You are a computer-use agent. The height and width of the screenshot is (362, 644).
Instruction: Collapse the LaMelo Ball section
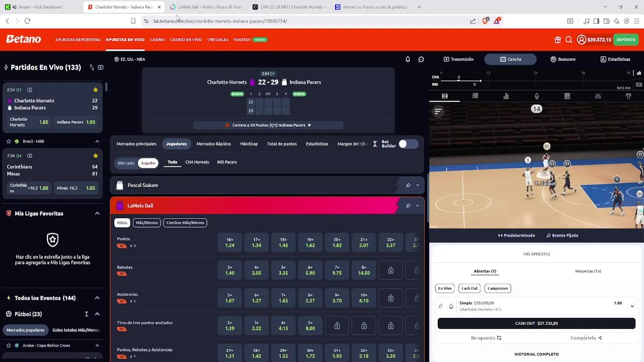pos(417,206)
